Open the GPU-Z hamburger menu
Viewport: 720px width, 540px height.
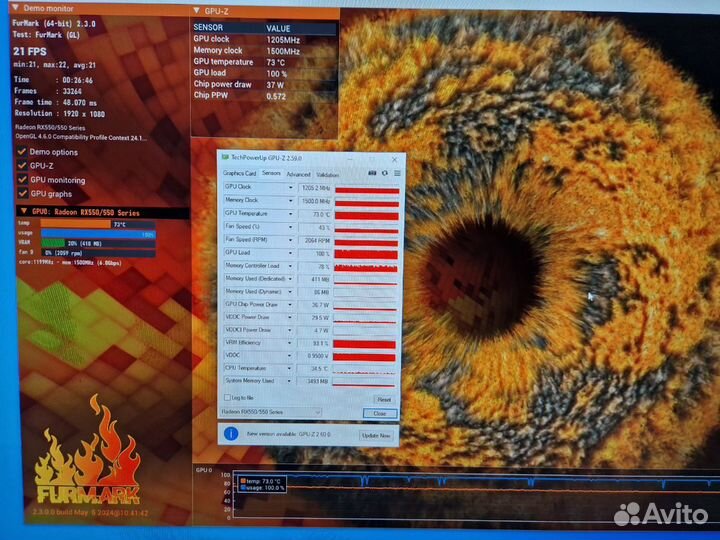click(x=397, y=173)
